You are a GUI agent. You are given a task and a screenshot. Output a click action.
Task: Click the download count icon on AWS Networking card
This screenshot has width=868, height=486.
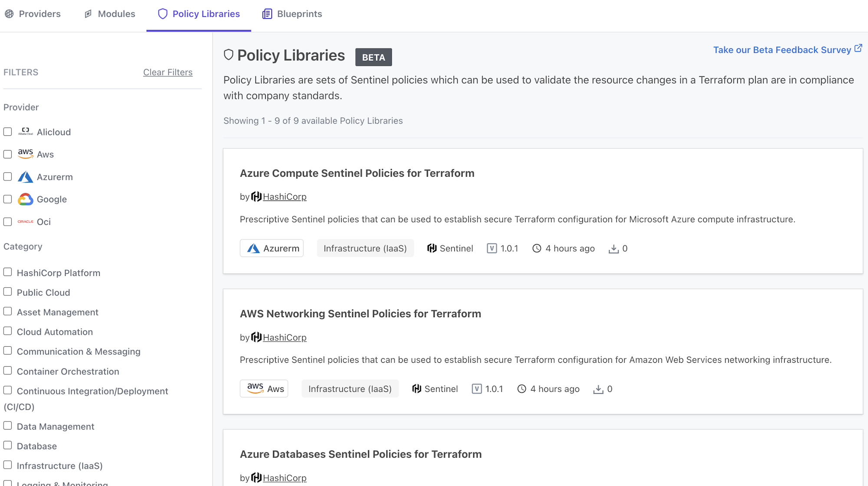click(599, 389)
